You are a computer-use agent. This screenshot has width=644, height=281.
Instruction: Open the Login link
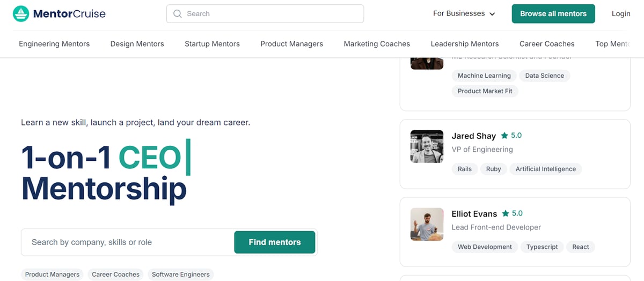coord(621,14)
